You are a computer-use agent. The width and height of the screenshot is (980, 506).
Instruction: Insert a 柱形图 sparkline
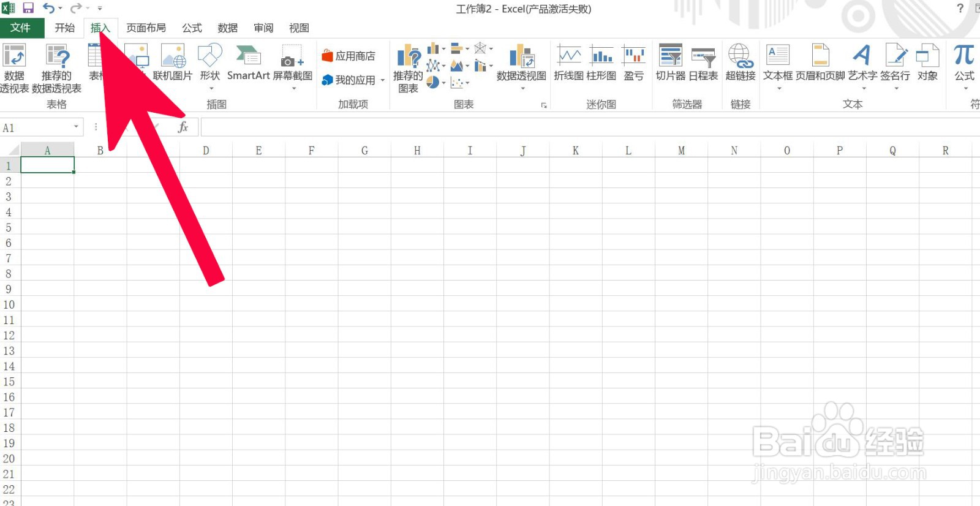pyautogui.click(x=601, y=63)
